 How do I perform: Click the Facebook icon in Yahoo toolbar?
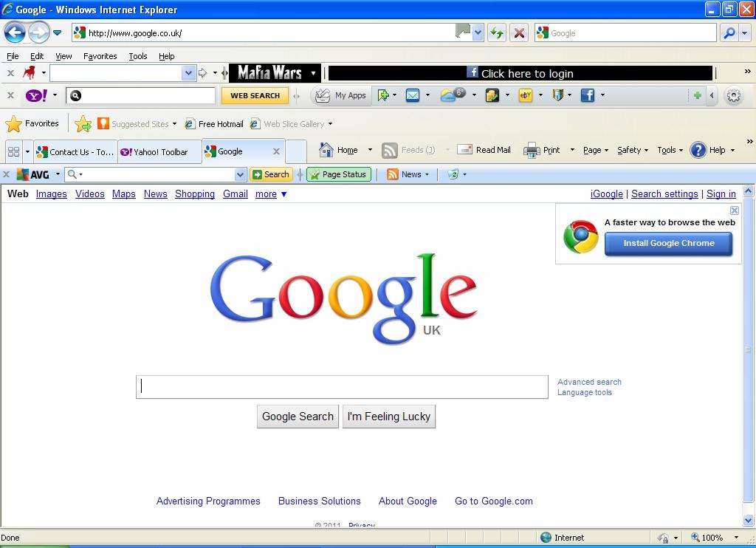pyautogui.click(x=588, y=95)
